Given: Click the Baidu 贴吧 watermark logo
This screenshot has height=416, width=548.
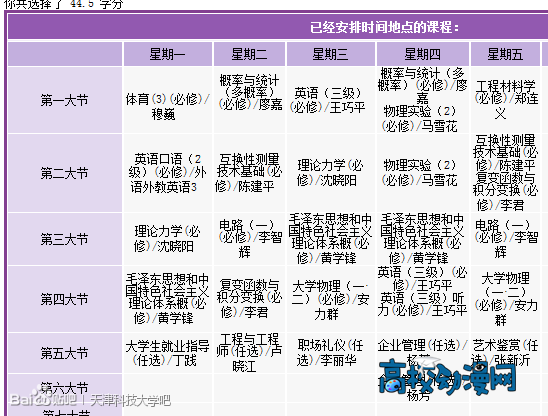Looking at the screenshot, I should [x=43, y=399].
